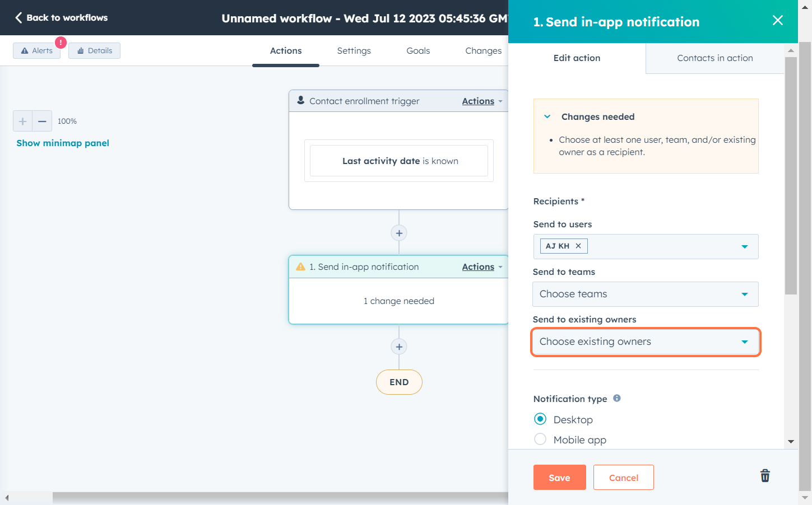View the Notification type info tooltip
812x505 pixels.
point(616,398)
